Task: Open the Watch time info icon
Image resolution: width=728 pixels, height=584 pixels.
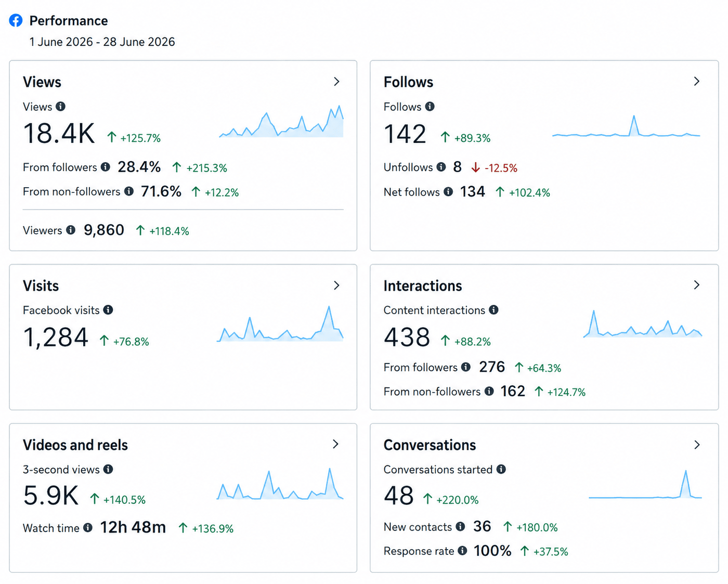Action: click(x=88, y=528)
